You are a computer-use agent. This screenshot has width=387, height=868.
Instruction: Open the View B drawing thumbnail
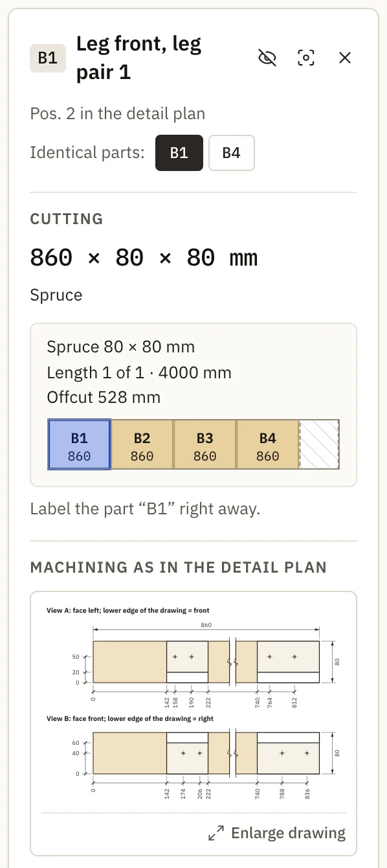point(193,757)
